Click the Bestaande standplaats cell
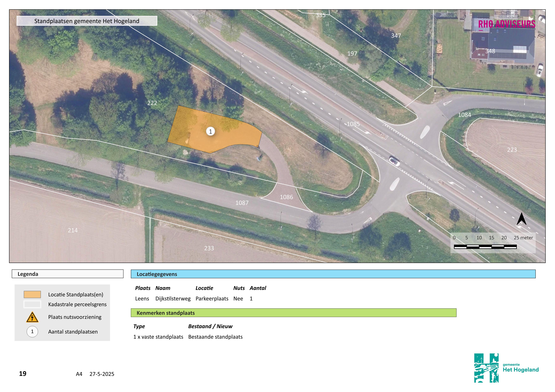555x392 pixels. coord(215,337)
